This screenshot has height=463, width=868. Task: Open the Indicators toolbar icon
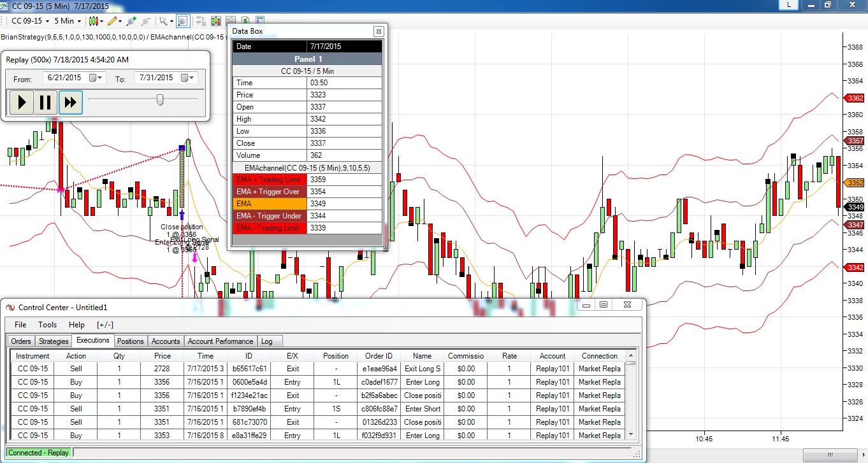(x=229, y=21)
